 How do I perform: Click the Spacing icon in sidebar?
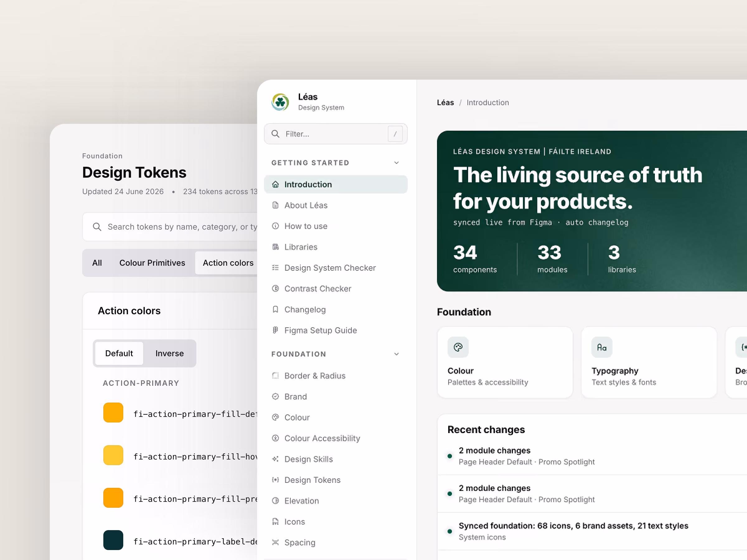click(275, 543)
